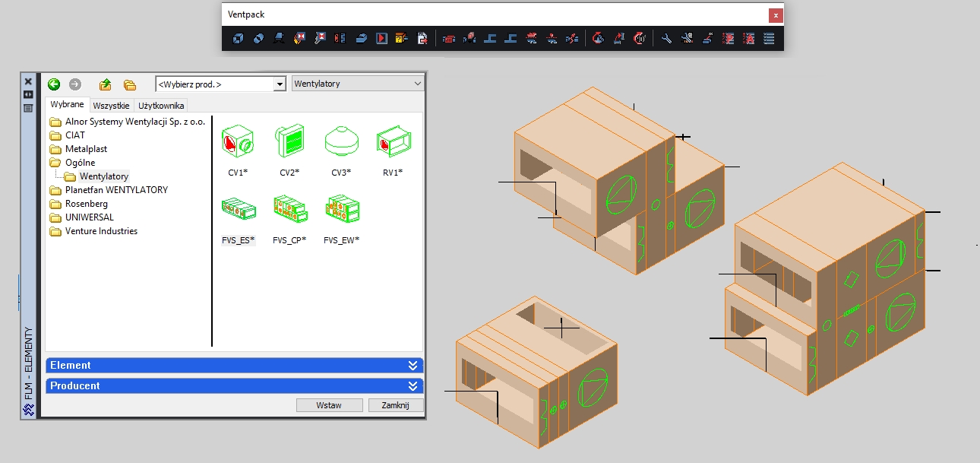Open the <Wybierz prod.> producer dropdown

[280, 84]
